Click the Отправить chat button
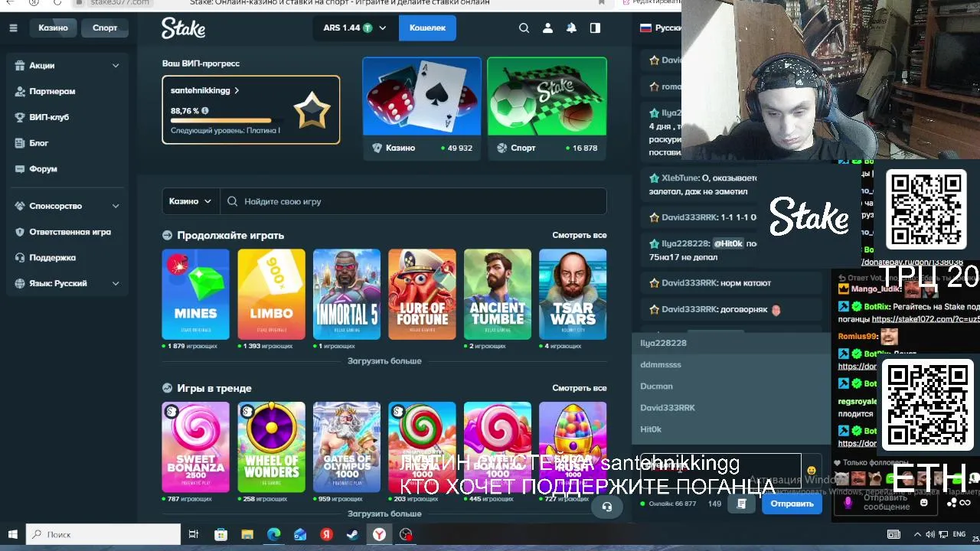980x551 pixels. (x=792, y=504)
